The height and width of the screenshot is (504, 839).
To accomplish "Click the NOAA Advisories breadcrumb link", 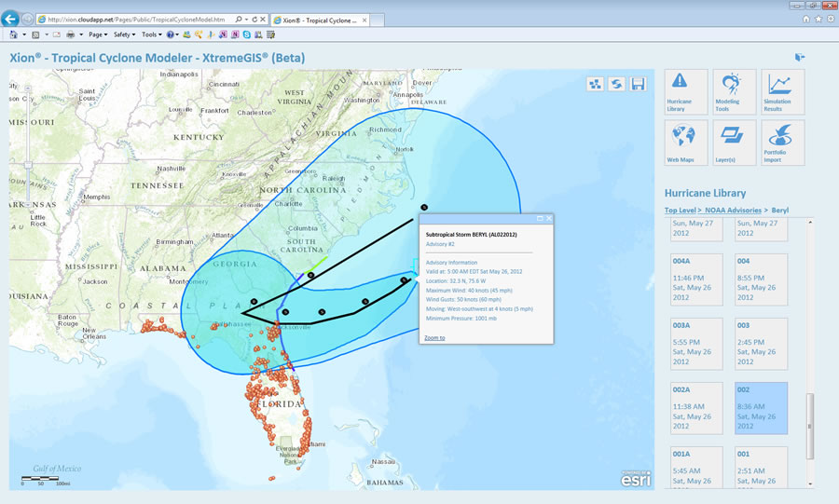I will [733, 210].
